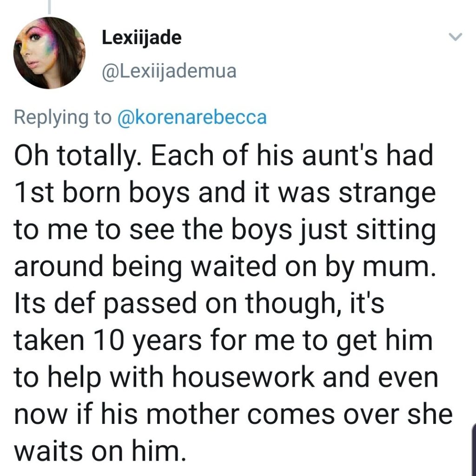This screenshot has width=476, height=476.
Task: Visit the @korenarebecca mention link
Action: [x=192, y=118]
